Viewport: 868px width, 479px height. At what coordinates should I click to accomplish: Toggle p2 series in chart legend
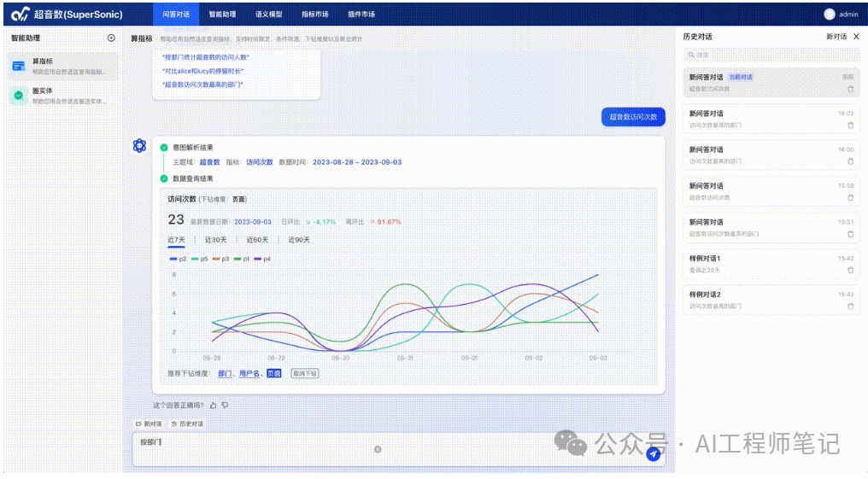click(x=179, y=259)
